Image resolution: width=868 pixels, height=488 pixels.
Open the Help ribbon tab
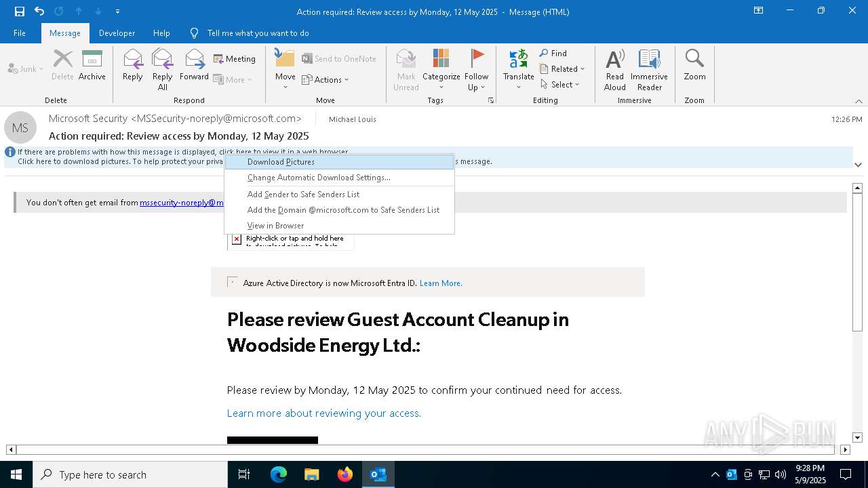pyautogui.click(x=161, y=33)
